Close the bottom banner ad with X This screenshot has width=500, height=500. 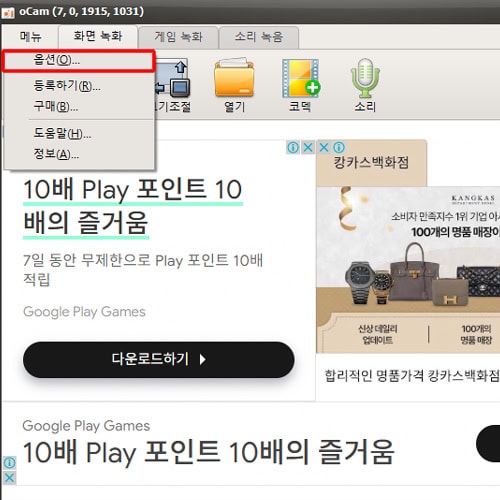click(x=9, y=478)
